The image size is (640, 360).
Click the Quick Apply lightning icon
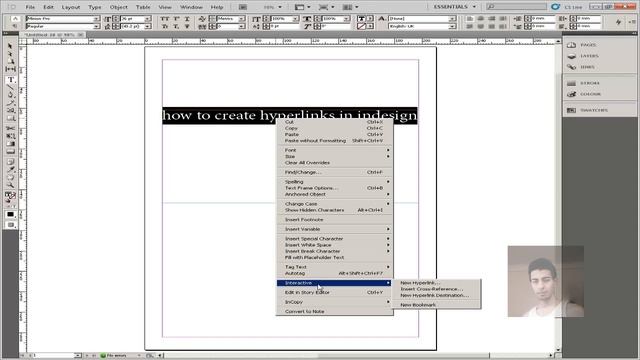[618, 22]
